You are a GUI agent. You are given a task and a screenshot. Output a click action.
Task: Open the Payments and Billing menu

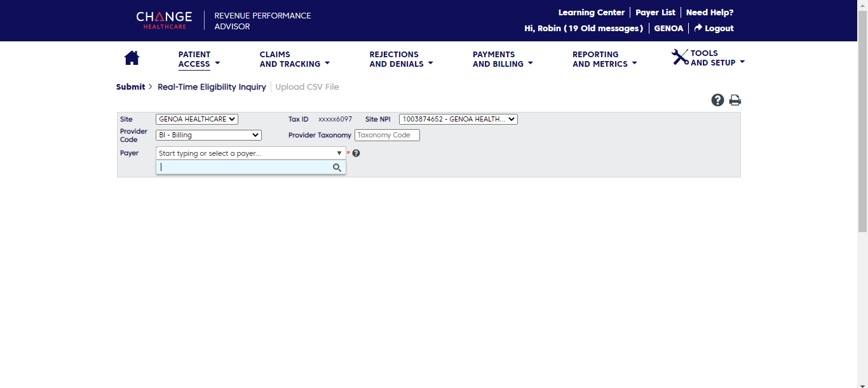point(502,59)
